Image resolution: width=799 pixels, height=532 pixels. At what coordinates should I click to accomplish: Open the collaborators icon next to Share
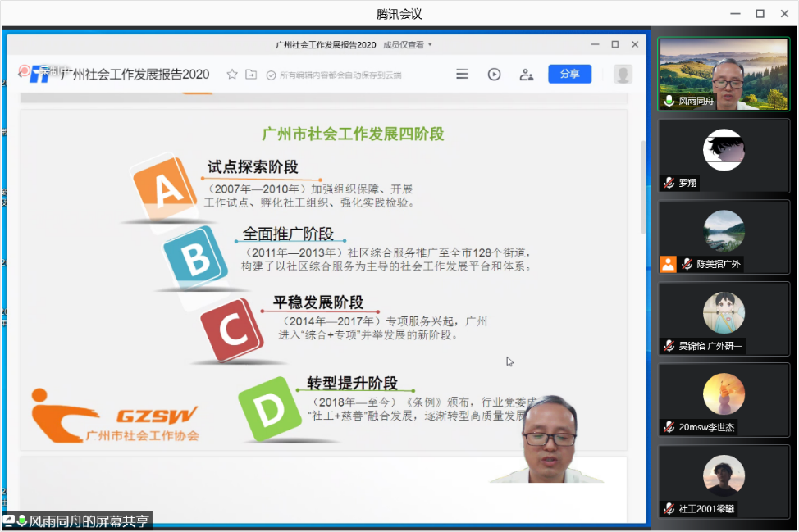point(526,75)
